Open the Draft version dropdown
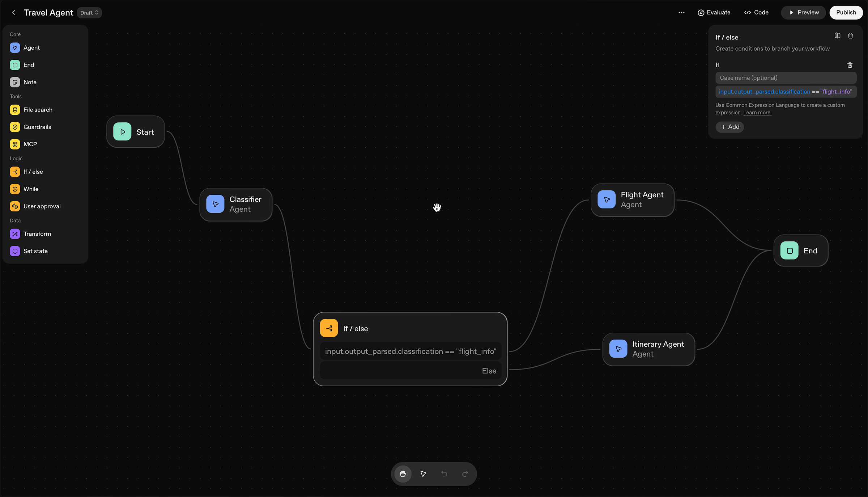This screenshot has width=868, height=497. [89, 13]
